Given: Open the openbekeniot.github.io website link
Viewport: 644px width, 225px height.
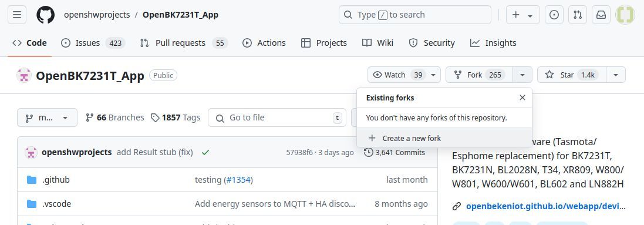Looking at the screenshot, I should 546,206.
